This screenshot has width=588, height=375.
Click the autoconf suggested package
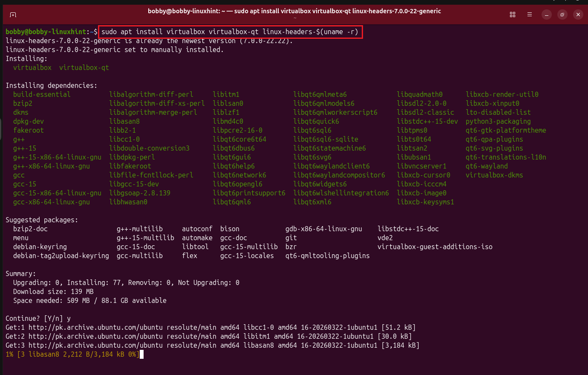pos(197,229)
